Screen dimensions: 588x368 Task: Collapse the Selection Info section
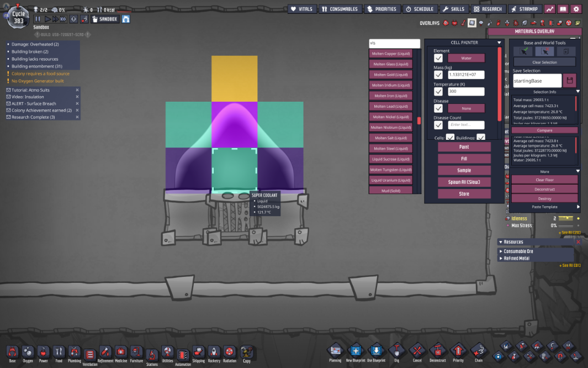(x=578, y=92)
